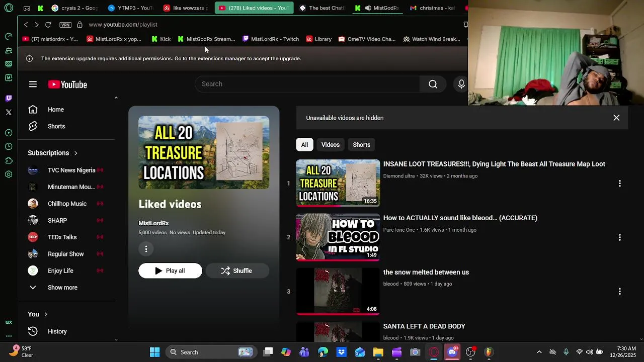Expand Subscriptions section chevron
The image size is (644, 362).
pyautogui.click(x=75, y=153)
